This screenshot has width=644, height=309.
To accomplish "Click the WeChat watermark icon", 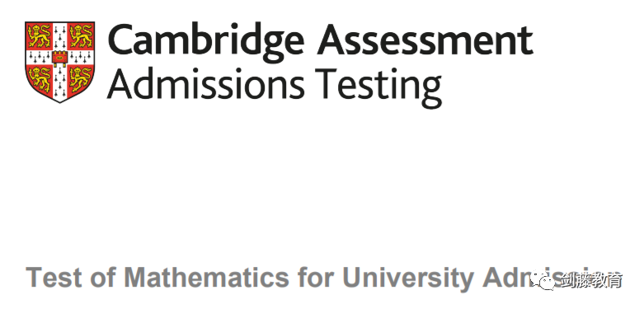I will click(x=543, y=281).
